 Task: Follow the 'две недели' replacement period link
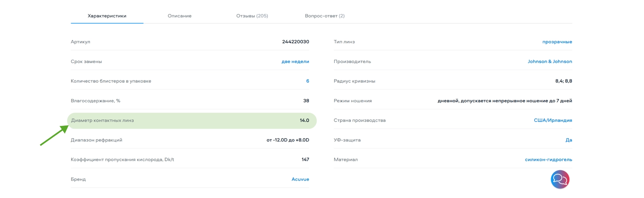[295, 61]
